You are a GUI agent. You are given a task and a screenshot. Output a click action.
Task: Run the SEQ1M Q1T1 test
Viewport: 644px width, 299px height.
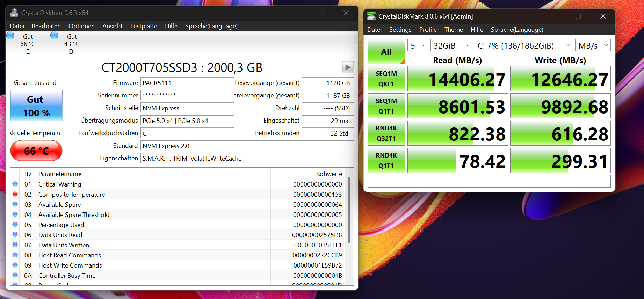click(386, 106)
